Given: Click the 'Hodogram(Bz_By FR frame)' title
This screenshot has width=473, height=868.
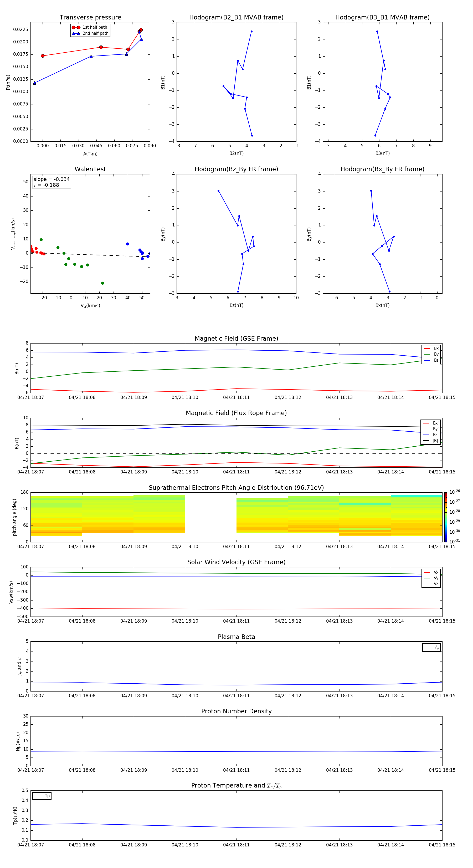Looking at the screenshot, I should (x=236, y=169).
